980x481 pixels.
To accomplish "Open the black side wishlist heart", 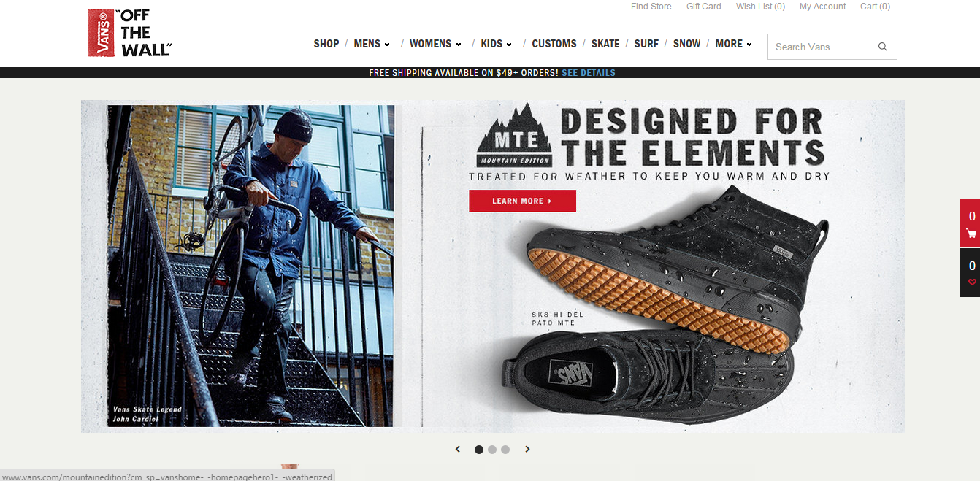I will coord(971,273).
